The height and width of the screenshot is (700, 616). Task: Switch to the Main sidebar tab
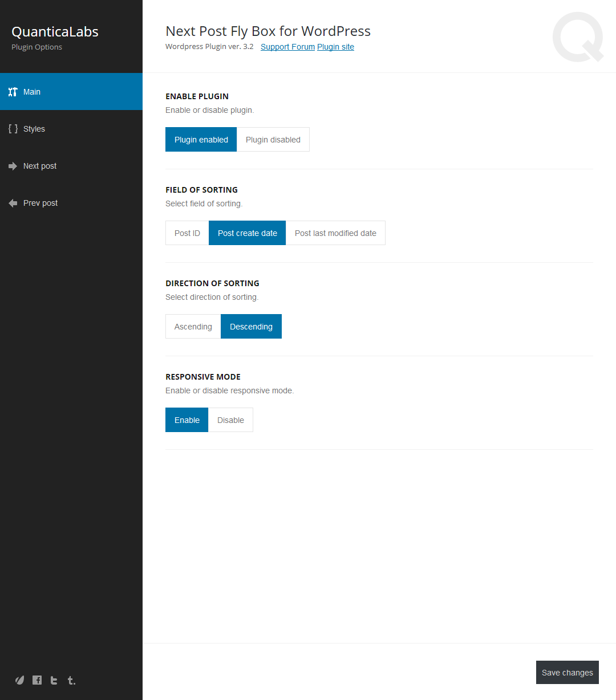coord(71,92)
